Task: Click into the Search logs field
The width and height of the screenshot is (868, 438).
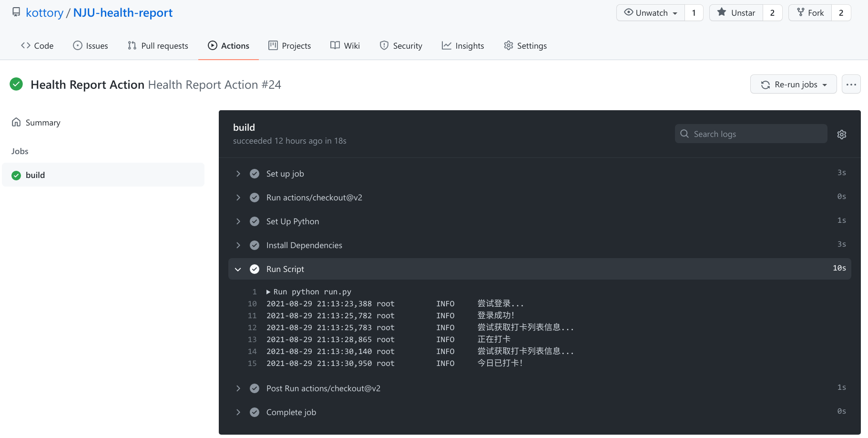Action: pyautogui.click(x=751, y=134)
